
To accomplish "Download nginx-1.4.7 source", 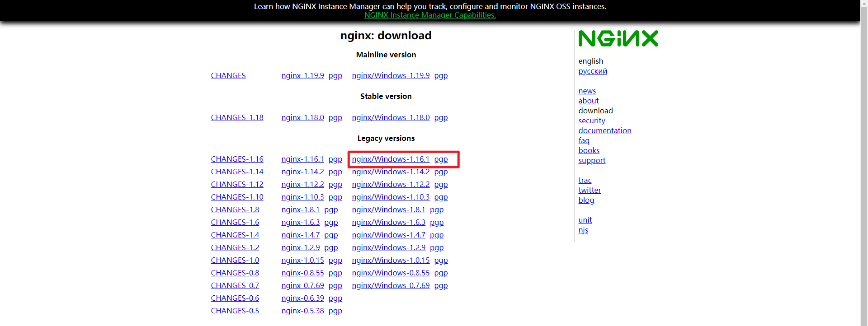I will tap(300, 235).
